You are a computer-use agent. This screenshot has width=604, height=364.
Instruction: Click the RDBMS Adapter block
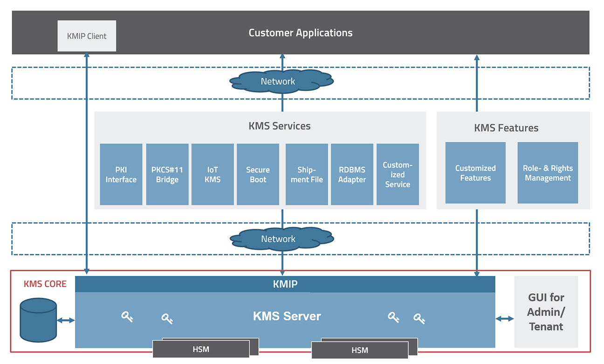(x=352, y=174)
